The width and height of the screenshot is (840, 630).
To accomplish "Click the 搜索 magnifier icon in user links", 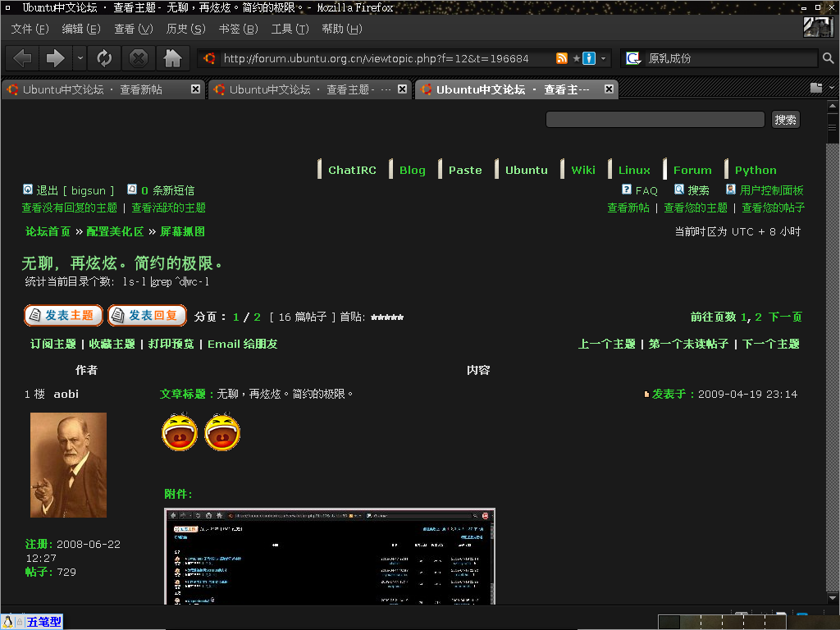I will tap(679, 189).
